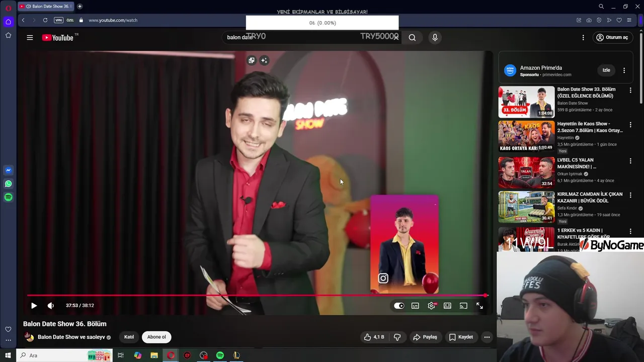
Task: Open the player settings gear
Action: [432, 306]
